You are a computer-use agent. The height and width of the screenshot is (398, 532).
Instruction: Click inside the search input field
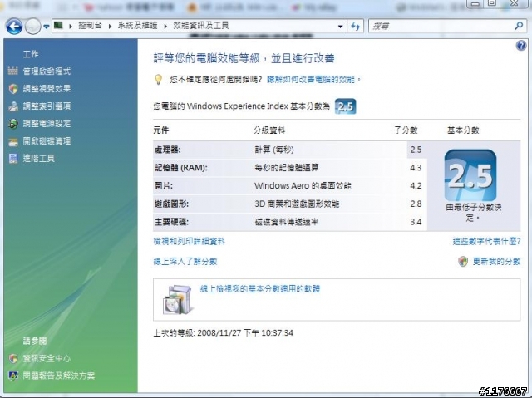point(441,26)
